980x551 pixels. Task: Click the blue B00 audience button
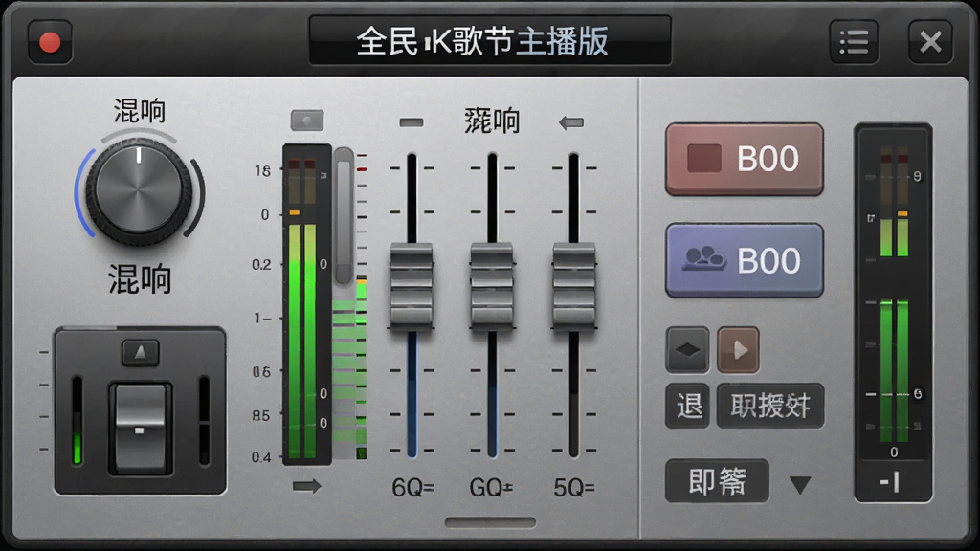coord(745,260)
